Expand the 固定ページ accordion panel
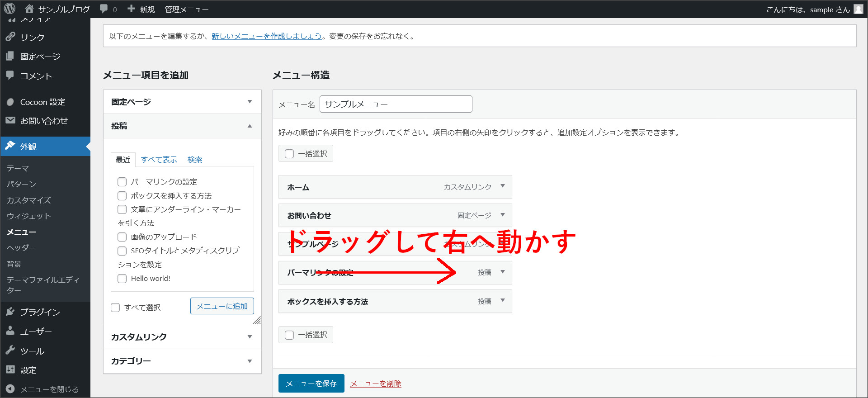The image size is (868, 398). click(250, 102)
